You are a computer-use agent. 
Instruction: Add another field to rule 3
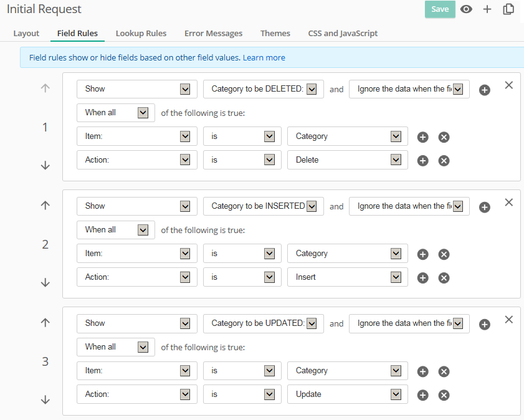click(485, 324)
